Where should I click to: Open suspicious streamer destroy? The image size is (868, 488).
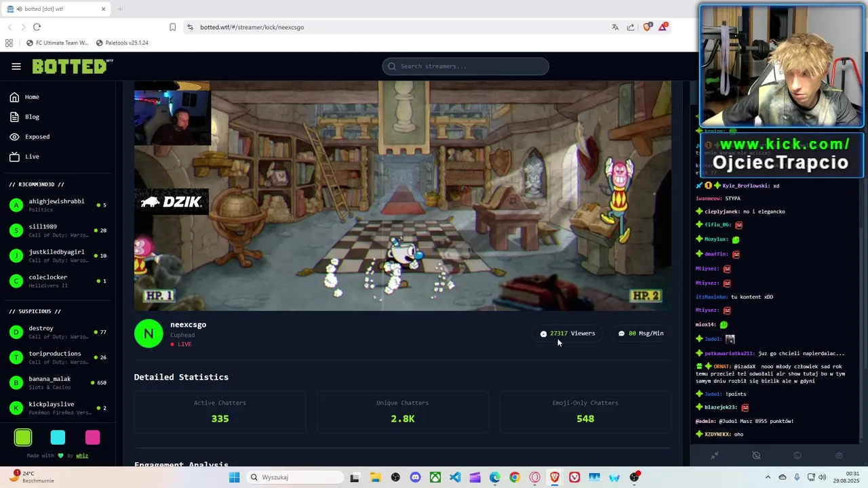(x=58, y=332)
